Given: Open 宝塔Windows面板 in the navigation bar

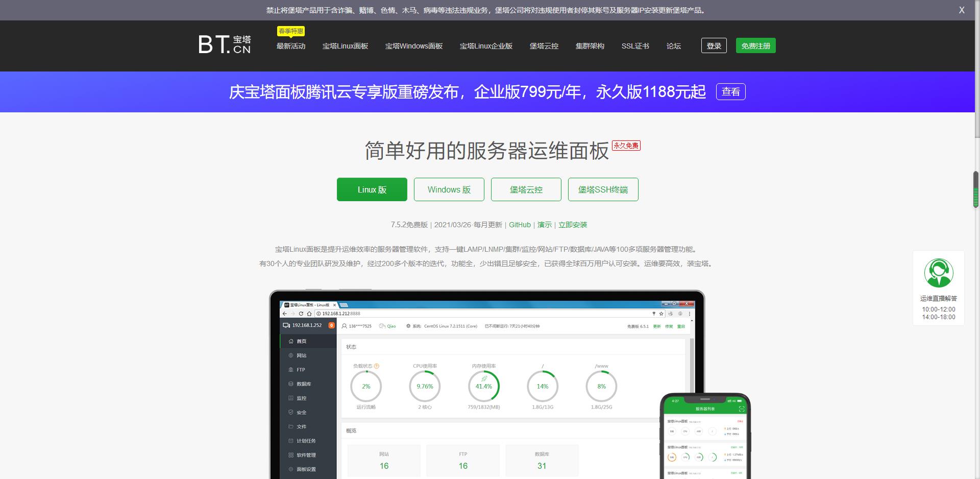Looking at the screenshot, I should 414,46.
